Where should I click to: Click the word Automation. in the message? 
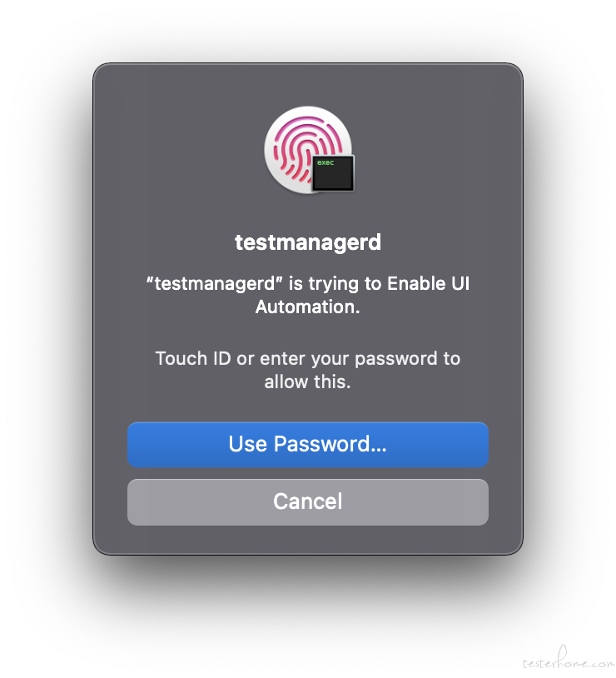pyautogui.click(x=308, y=307)
